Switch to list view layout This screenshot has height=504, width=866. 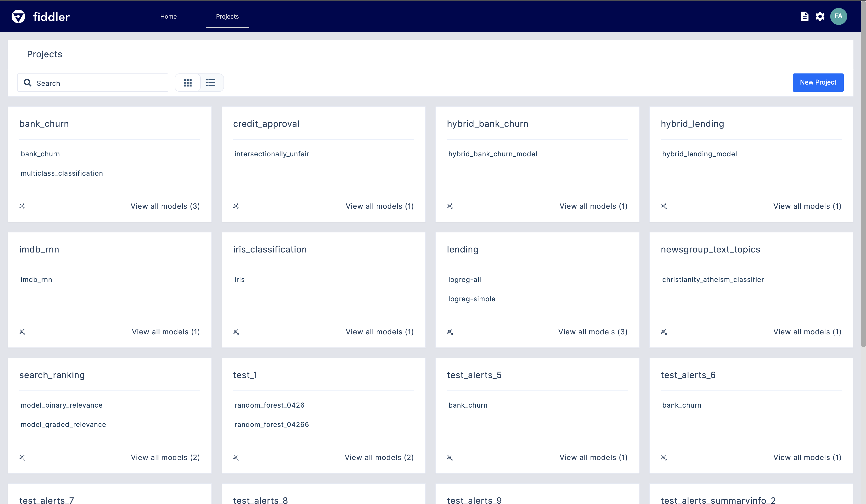(x=211, y=82)
